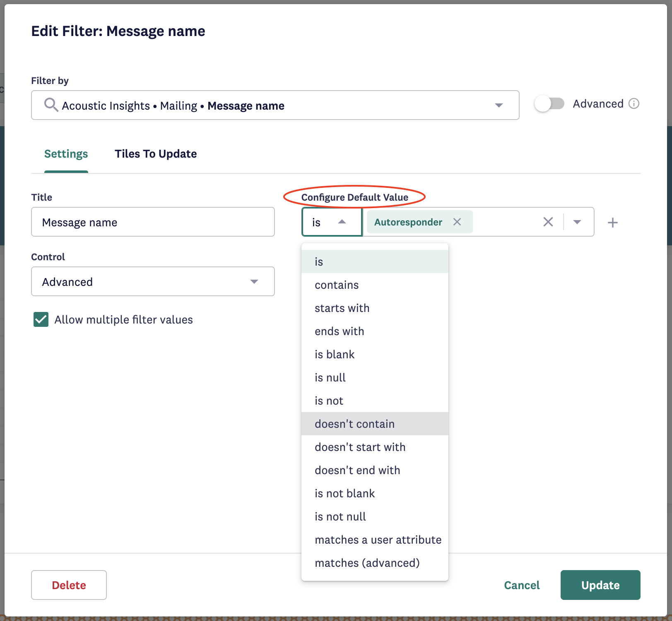Screen dimensions: 672x621
Task: Click the Update button
Action: [600, 585]
